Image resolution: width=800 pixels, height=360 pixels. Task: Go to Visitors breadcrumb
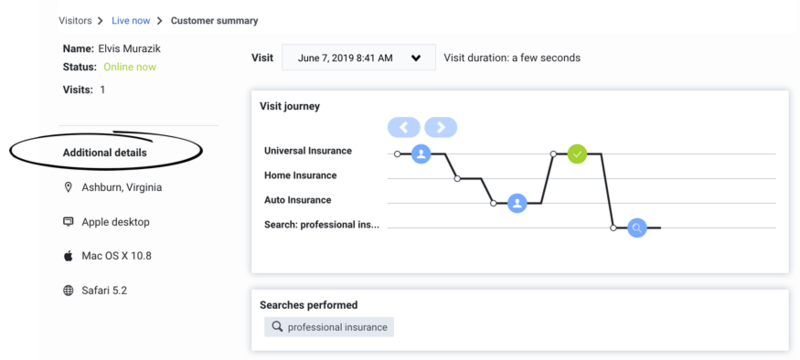pos(75,21)
